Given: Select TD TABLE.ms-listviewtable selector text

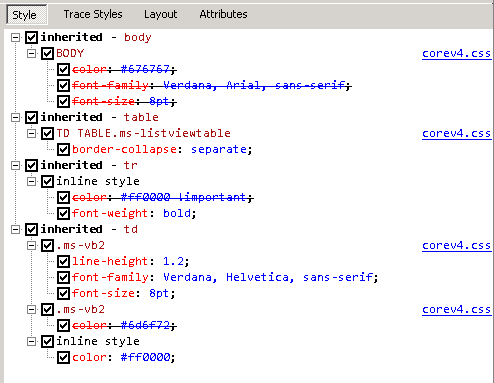Looking at the screenshot, I should click(143, 133).
